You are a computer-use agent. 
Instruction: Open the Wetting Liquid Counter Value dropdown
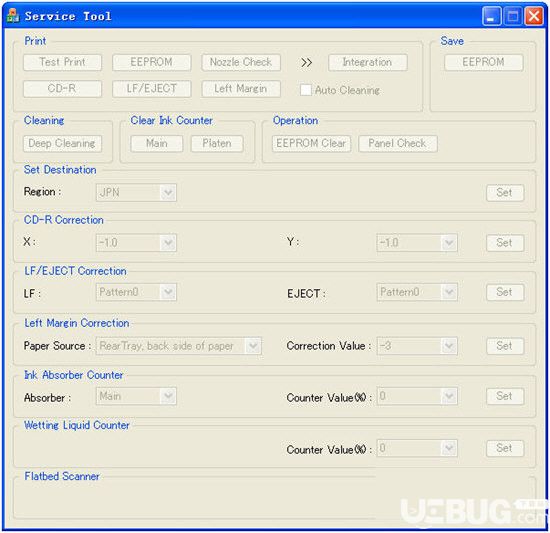[417, 448]
